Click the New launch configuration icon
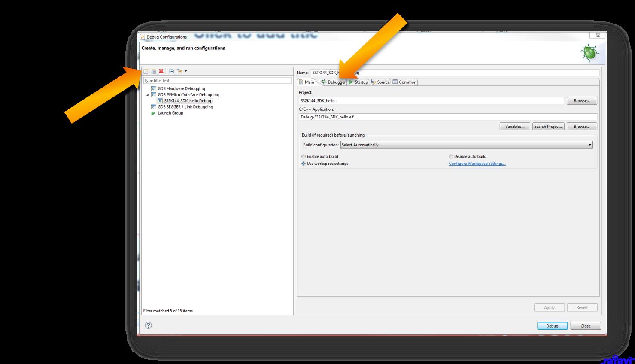Screen dimensions: 635x364 [146, 71]
